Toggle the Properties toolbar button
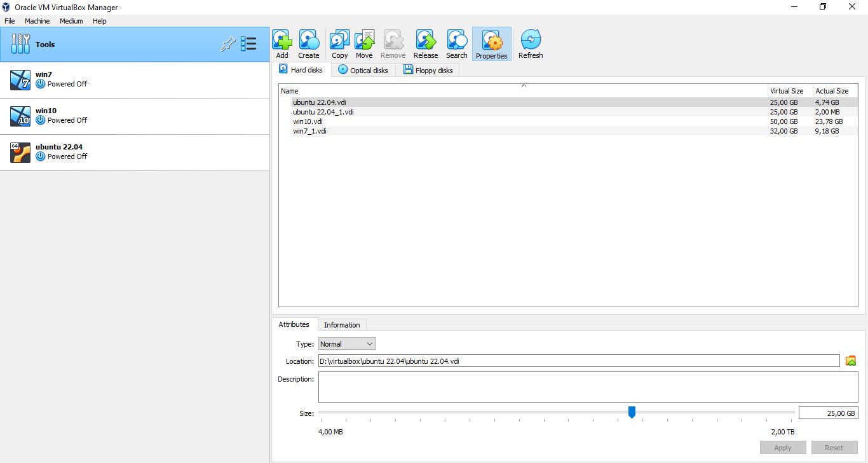 pyautogui.click(x=492, y=44)
